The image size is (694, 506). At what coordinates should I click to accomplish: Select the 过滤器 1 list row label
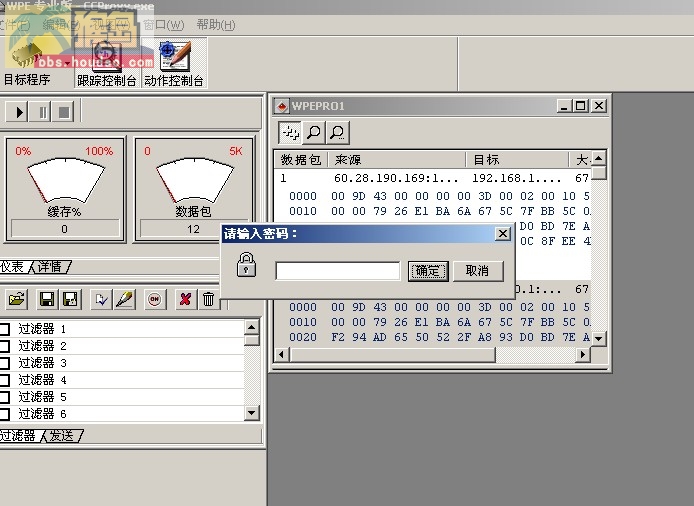pos(42,329)
